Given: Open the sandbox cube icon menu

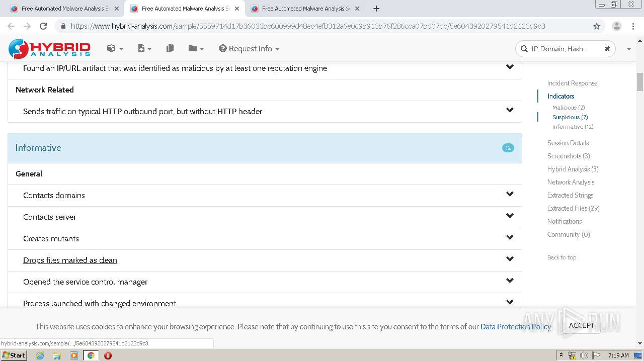Looking at the screenshot, I should click(115, 49).
